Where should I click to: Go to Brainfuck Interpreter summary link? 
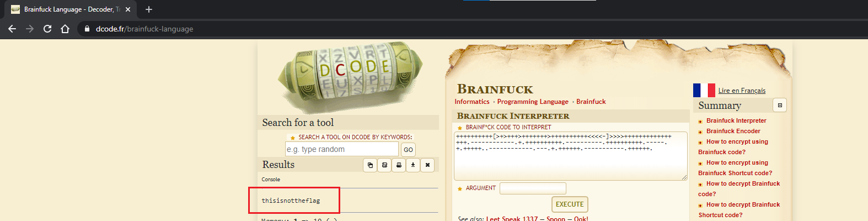736,120
